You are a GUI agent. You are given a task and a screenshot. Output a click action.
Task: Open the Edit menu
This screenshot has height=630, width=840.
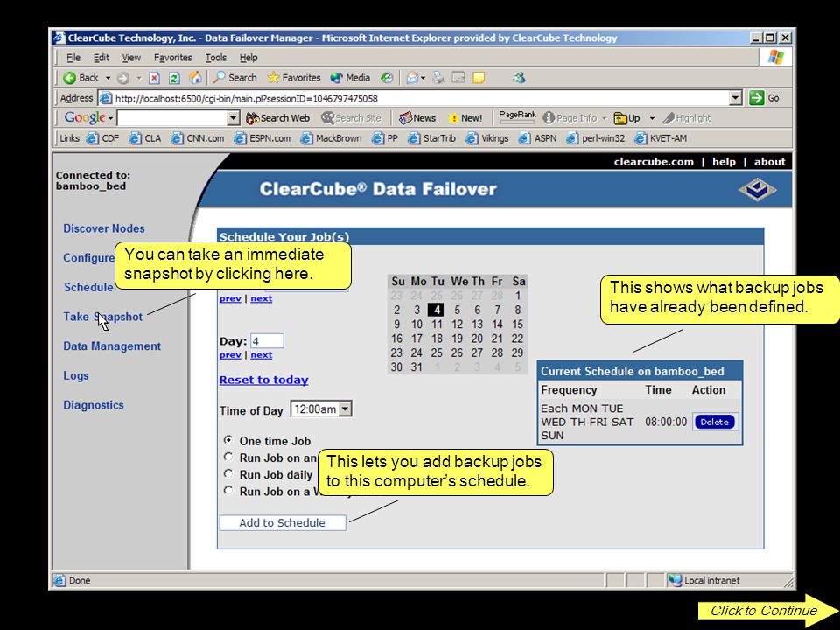click(x=101, y=58)
